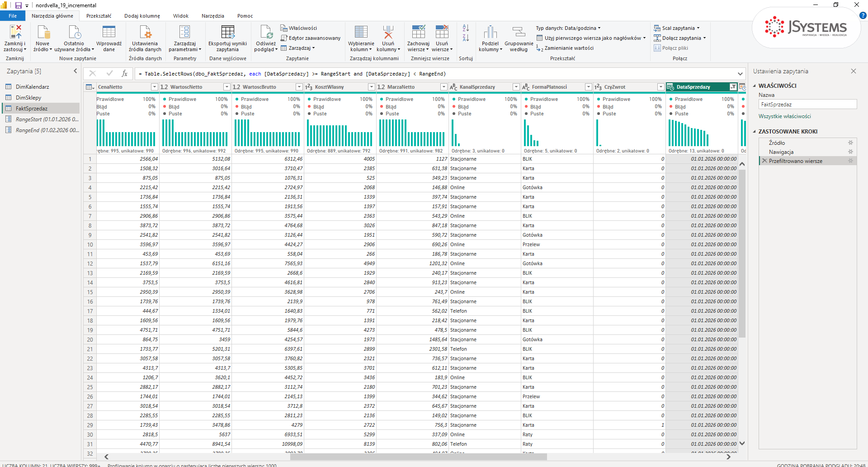Click Użyj pierwszego wiersza jako nagłówków

coord(591,38)
